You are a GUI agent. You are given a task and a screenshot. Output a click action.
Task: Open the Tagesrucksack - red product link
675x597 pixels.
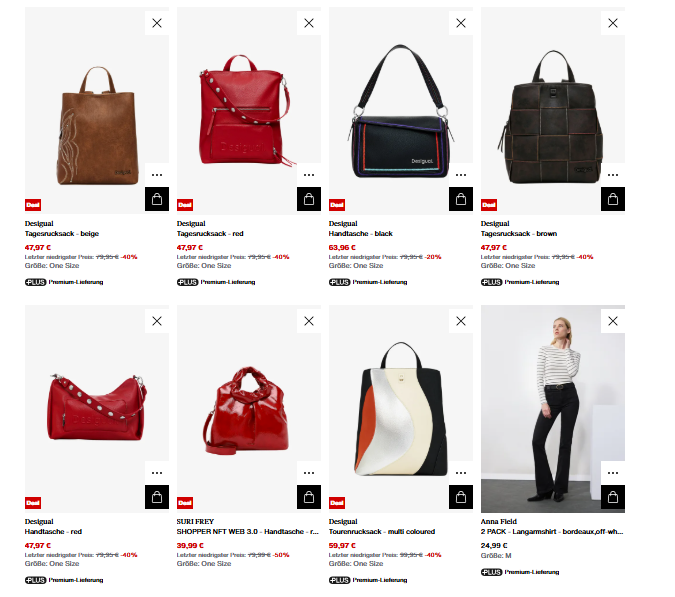click(210, 234)
